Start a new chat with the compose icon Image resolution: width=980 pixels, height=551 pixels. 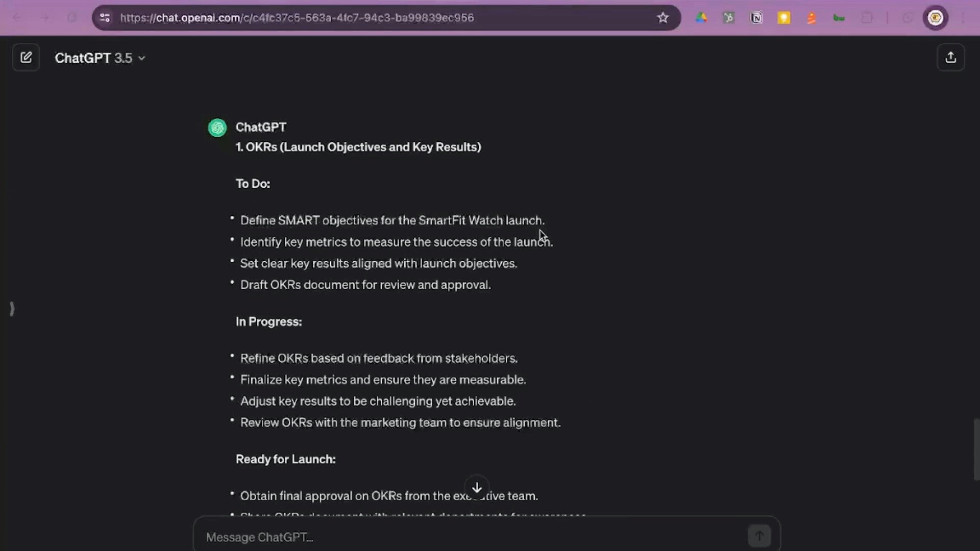point(26,58)
